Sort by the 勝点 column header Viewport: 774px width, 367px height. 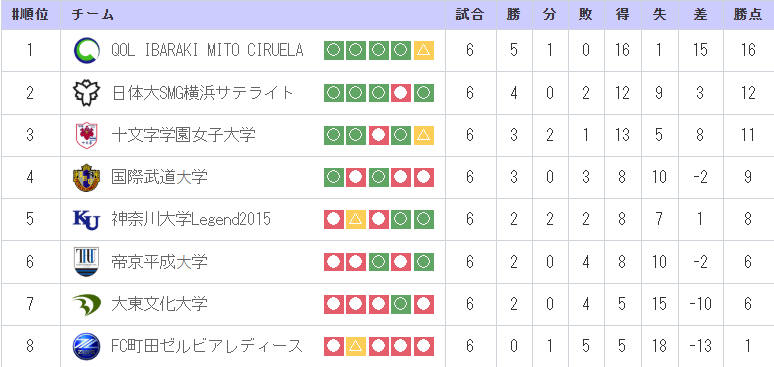748,15
